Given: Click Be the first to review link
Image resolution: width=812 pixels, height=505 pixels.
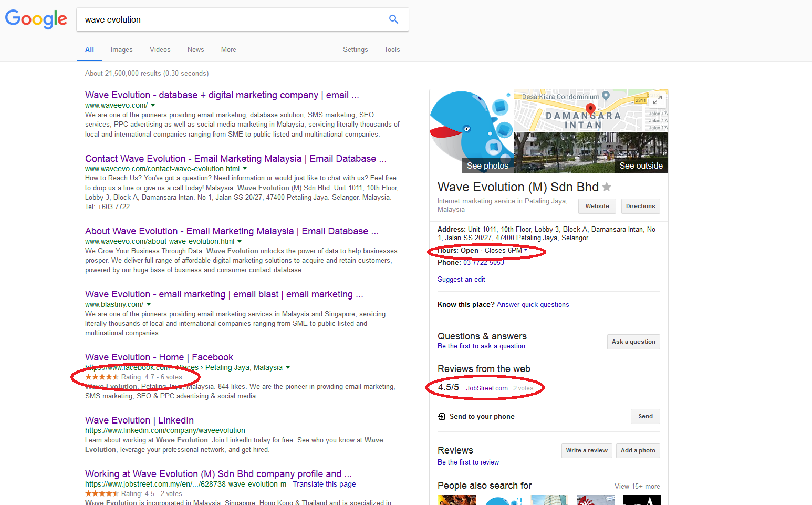Looking at the screenshot, I should (468, 462).
